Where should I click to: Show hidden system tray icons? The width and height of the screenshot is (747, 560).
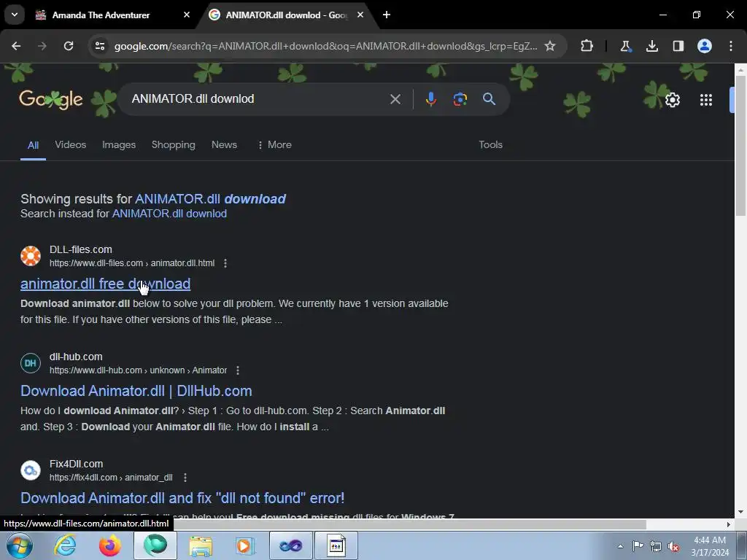620,546
